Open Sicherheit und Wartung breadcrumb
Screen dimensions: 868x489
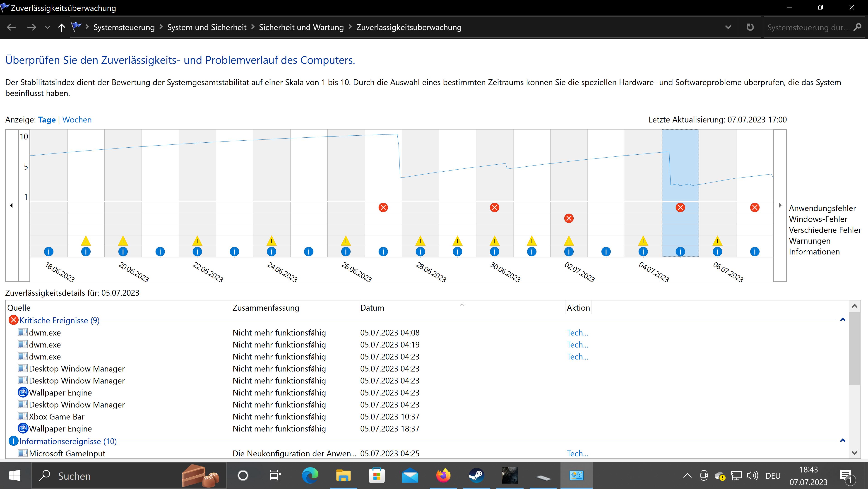(x=301, y=27)
